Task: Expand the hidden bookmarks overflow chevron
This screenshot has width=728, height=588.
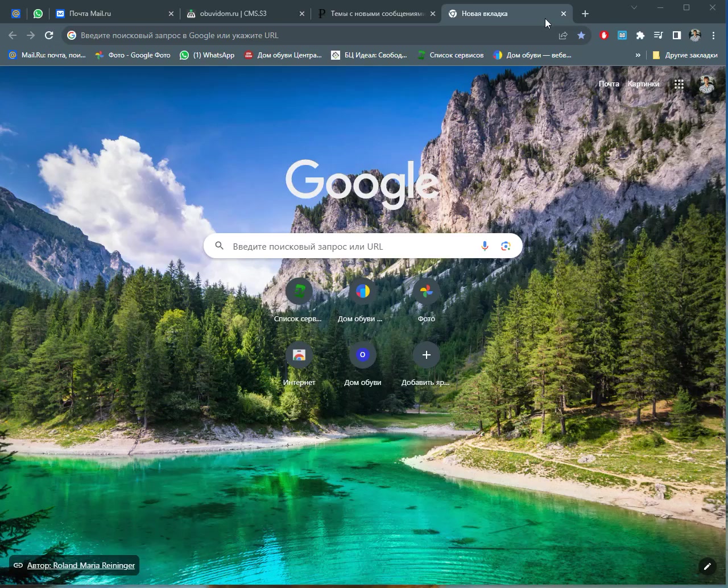Action: [638, 55]
